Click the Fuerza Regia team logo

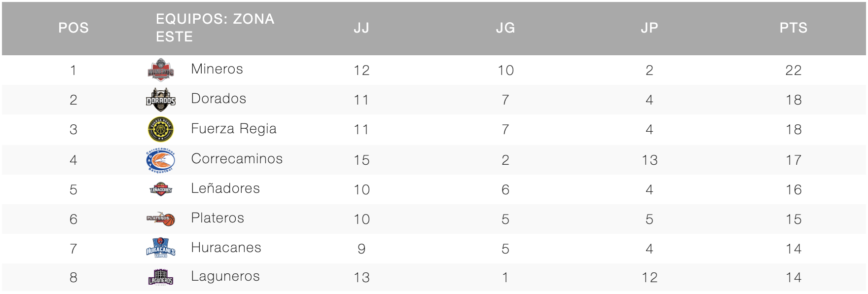pos(161,129)
